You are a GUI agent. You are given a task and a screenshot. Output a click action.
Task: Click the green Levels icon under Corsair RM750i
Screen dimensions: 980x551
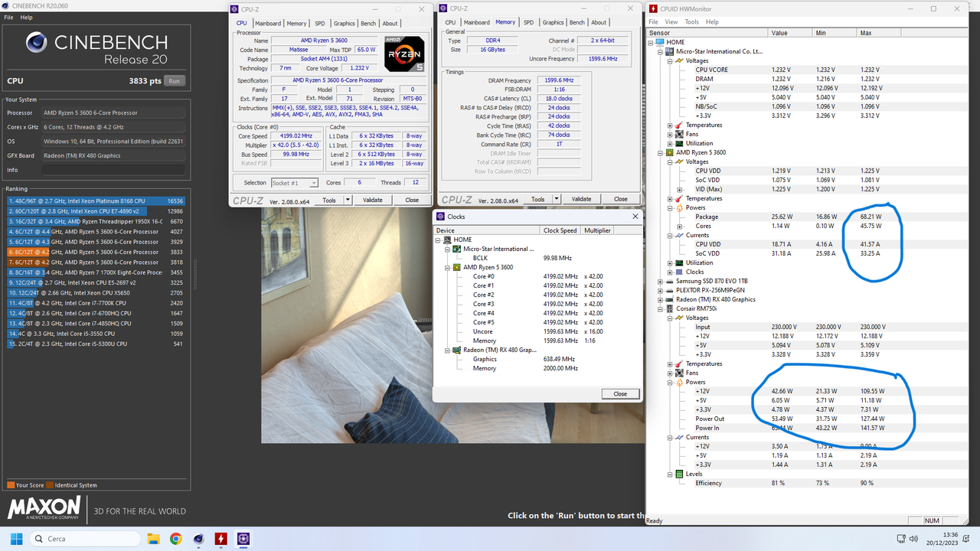tap(678, 474)
